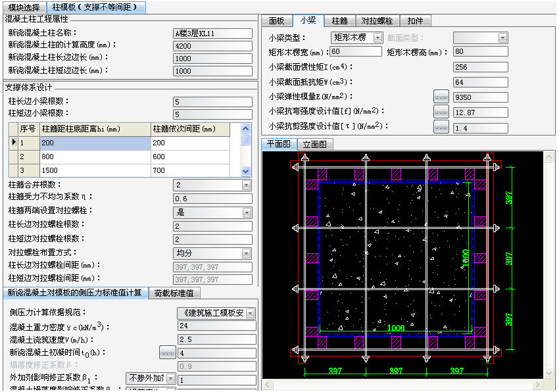
Task: Click the browse button for 小梁弹性模量E
Action: 441,97
